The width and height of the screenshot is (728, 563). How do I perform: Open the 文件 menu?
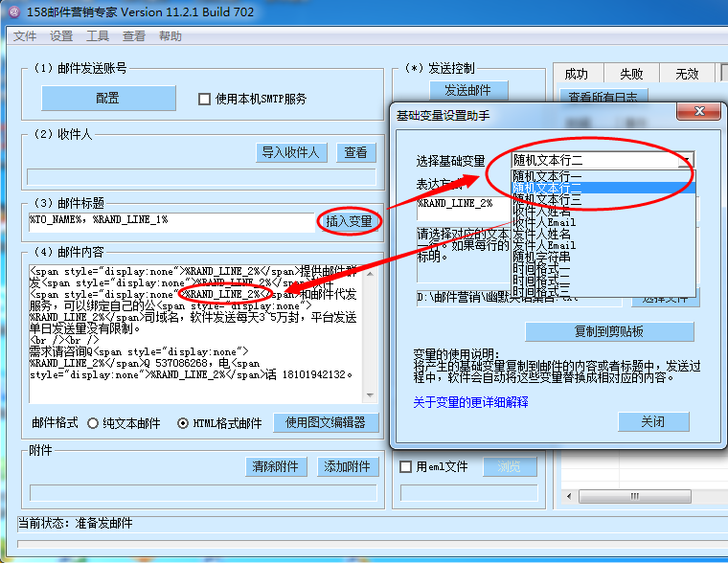(25, 36)
